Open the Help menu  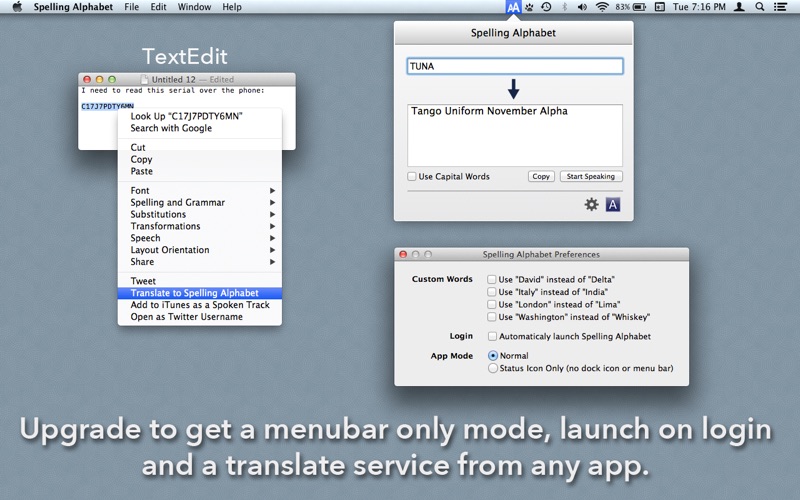click(232, 7)
